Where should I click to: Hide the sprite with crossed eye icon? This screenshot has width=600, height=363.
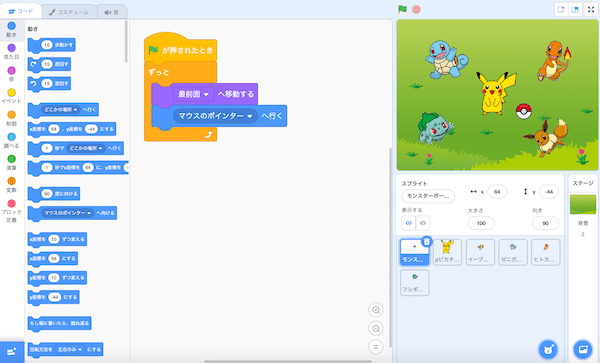[x=423, y=223]
